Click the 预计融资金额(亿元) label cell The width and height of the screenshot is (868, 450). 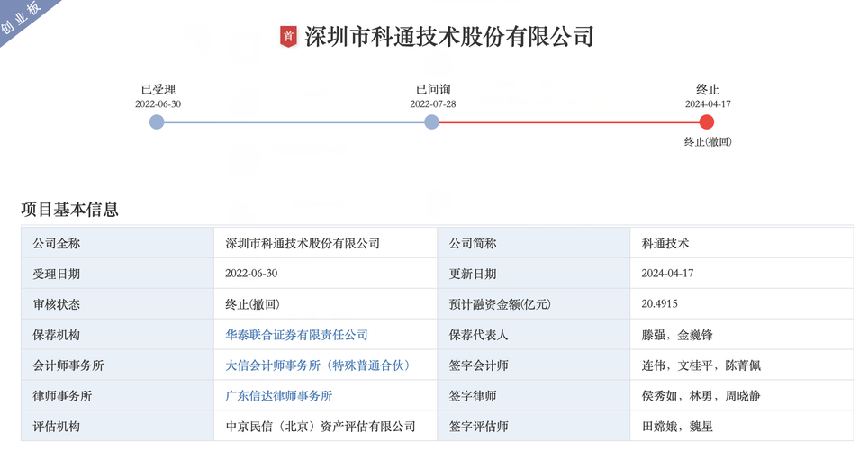[x=534, y=304]
